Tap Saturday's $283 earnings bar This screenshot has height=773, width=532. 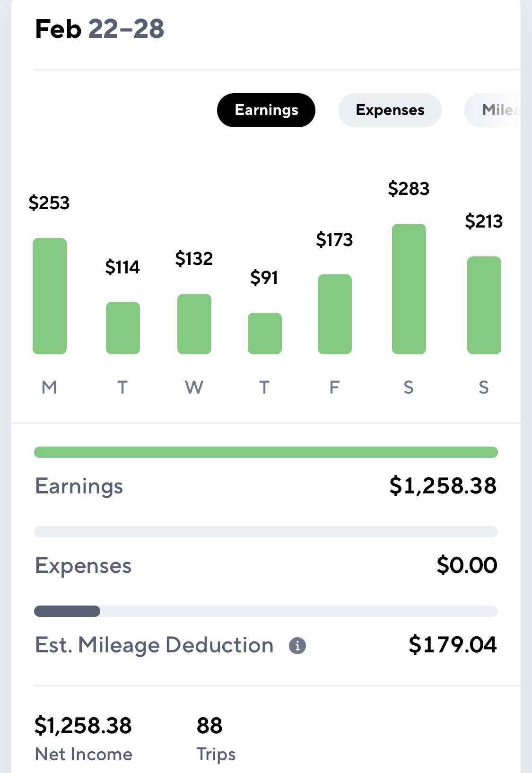point(409,289)
